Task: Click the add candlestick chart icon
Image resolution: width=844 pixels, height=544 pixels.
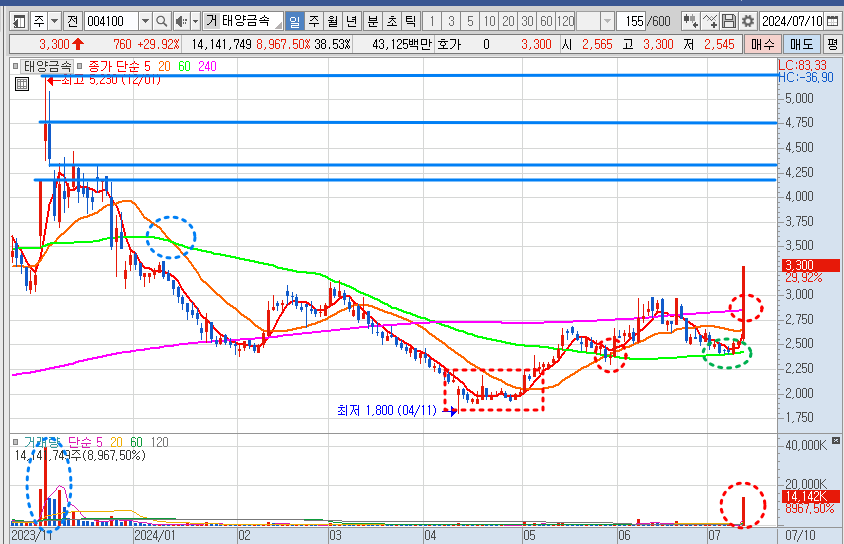Action: 691,22
